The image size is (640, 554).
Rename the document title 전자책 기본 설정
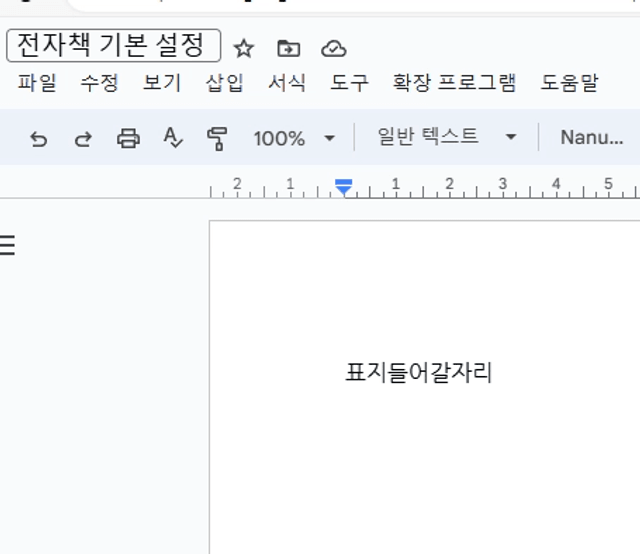pos(113,45)
